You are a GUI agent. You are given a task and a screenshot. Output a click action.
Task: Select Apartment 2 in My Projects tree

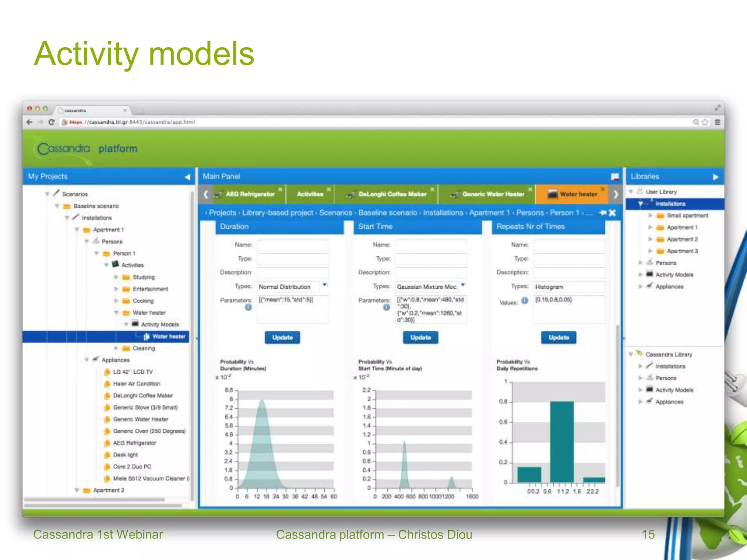(x=109, y=490)
